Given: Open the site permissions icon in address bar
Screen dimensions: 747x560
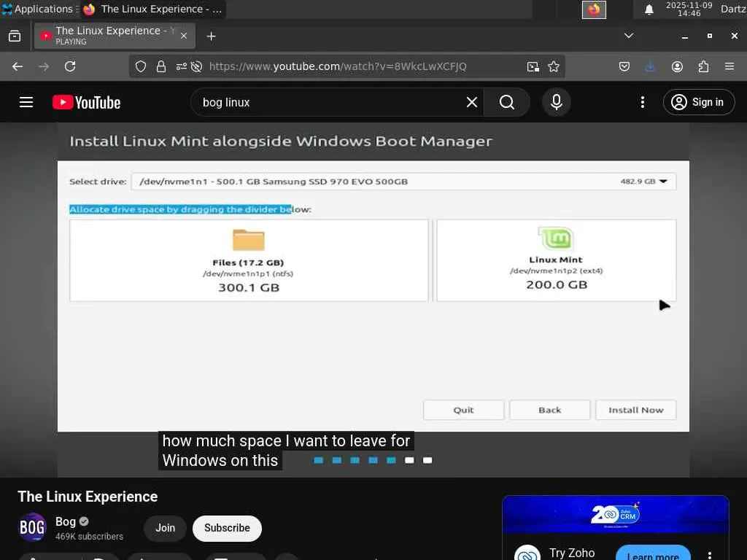Looking at the screenshot, I should click(181, 66).
